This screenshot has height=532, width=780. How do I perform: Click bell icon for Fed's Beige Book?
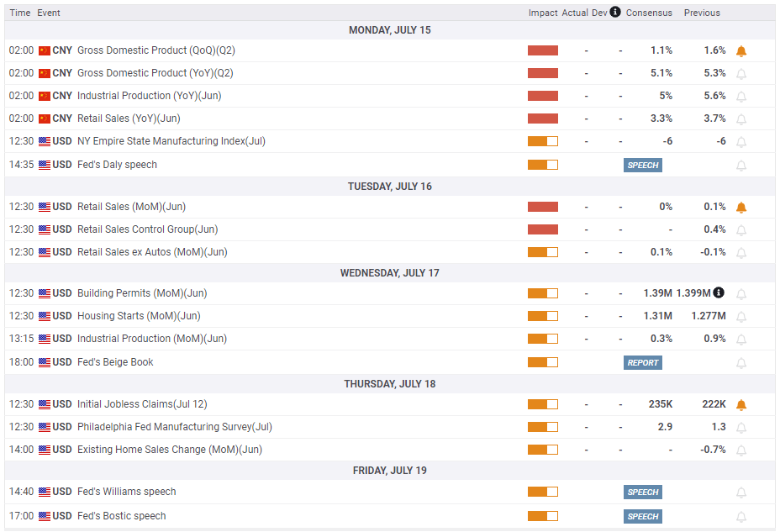[x=741, y=363]
